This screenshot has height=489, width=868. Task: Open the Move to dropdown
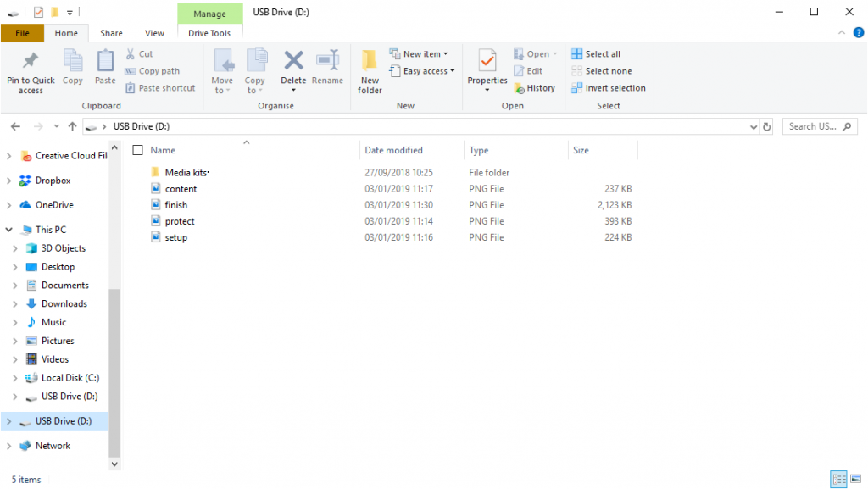(222, 86)
